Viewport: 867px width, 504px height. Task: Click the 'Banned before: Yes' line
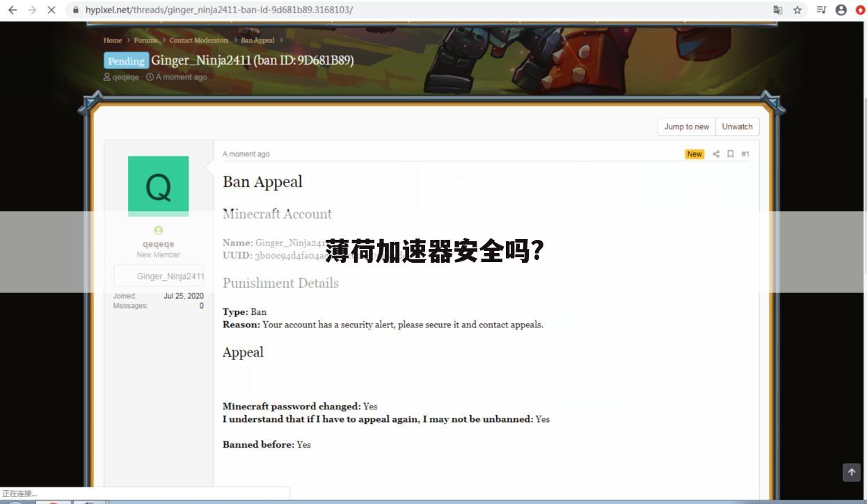267,445
